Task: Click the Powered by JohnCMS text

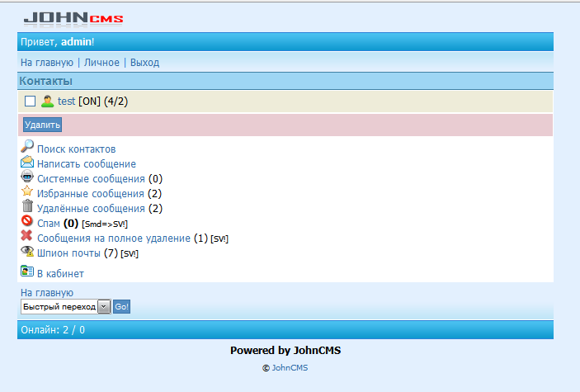Action: click(x=285, y=350)
